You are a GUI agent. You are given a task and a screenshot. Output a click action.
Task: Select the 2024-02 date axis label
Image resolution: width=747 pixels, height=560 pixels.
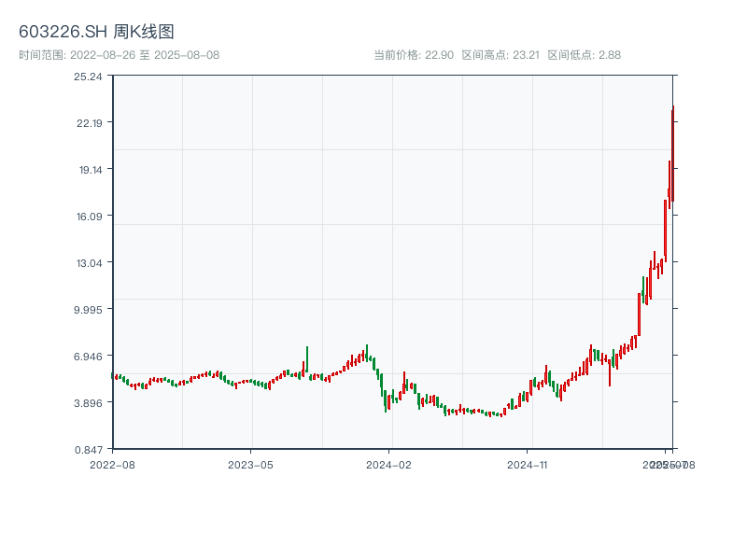tap(389, 464)
